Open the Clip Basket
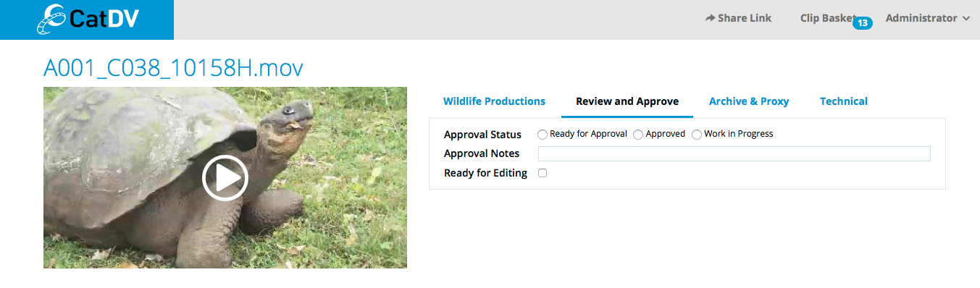 point(828,18)
